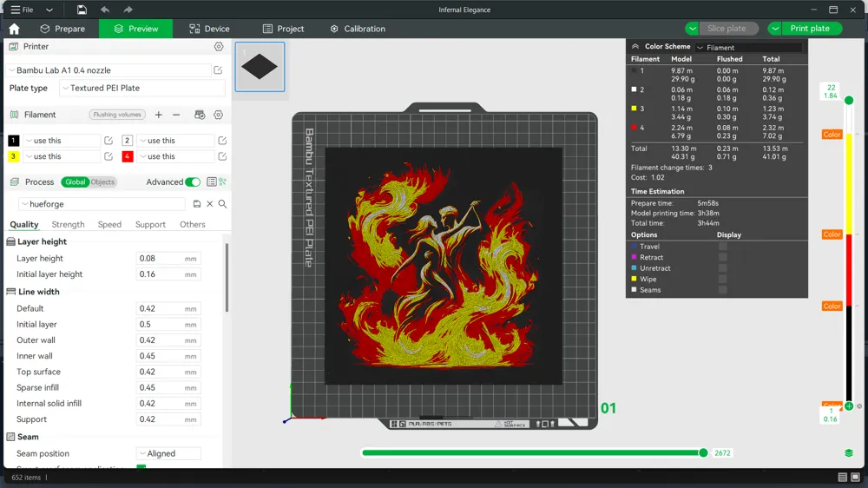The image size is (868, 488).
Task: Enable Travel display checkbox
Action: pyautogui.click(x=722, y=247)
